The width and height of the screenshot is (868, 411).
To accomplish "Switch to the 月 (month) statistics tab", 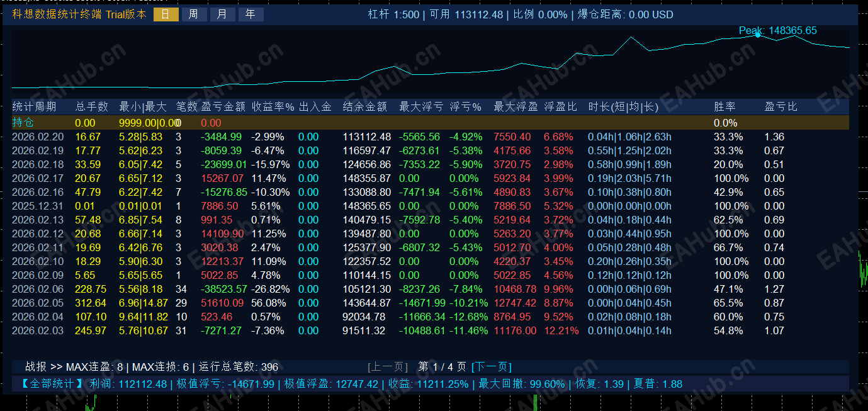I will click(222, 14).
